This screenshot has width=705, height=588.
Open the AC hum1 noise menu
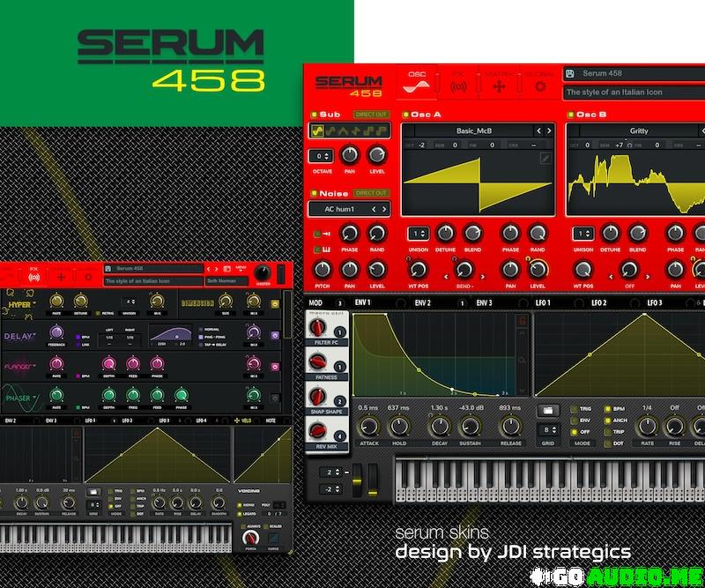coord(339,209)
